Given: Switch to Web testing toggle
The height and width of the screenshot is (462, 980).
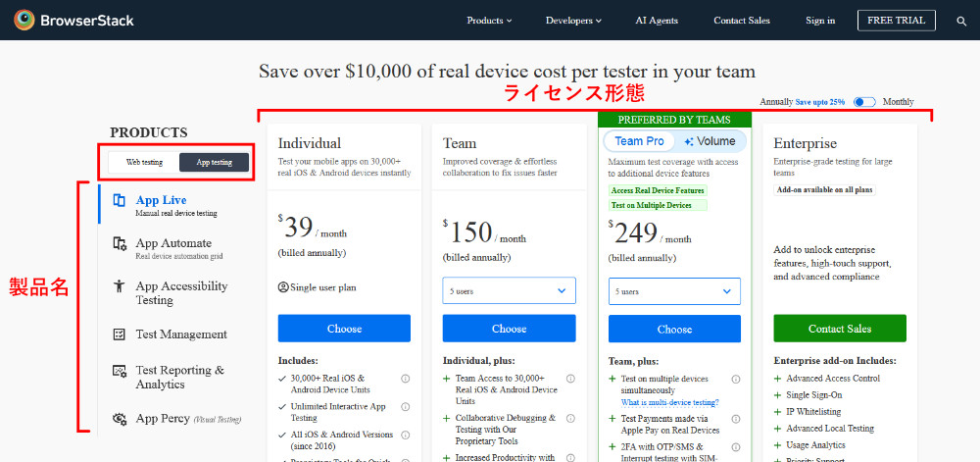Looking at the screenshot, I should (144, 162).
